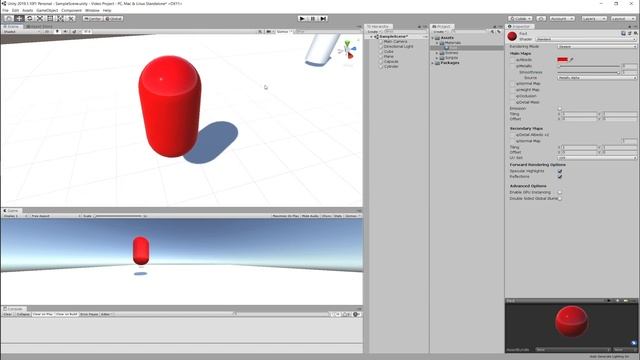Select the Materials folder in Project
Image resolution: width=640 pixels, height=360 pixels.
pos(452,42)
